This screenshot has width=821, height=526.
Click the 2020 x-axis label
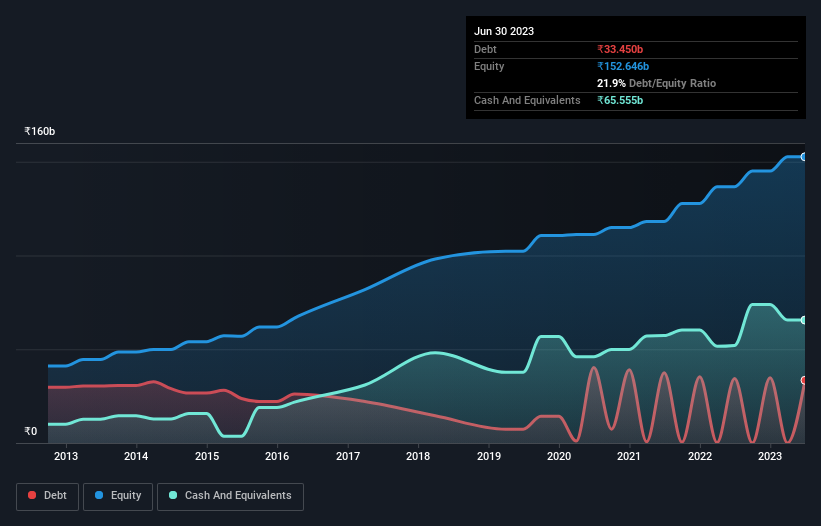559,456
